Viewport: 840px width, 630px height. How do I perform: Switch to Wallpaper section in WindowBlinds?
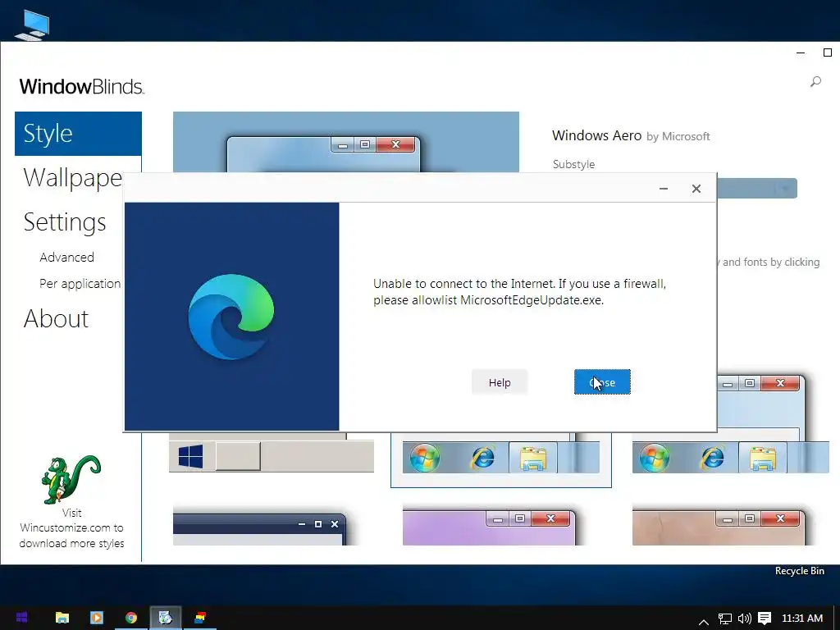tap(73, 177)
